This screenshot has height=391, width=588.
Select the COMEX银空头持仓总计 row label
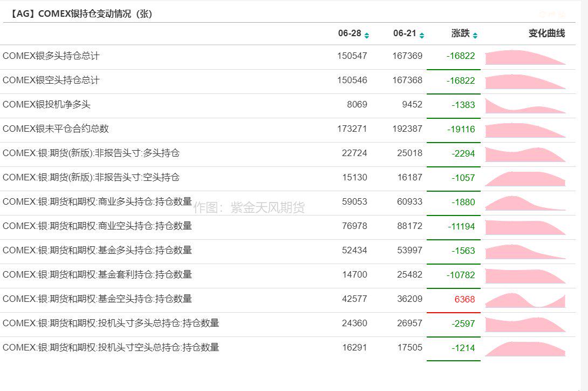coord(51,80)
